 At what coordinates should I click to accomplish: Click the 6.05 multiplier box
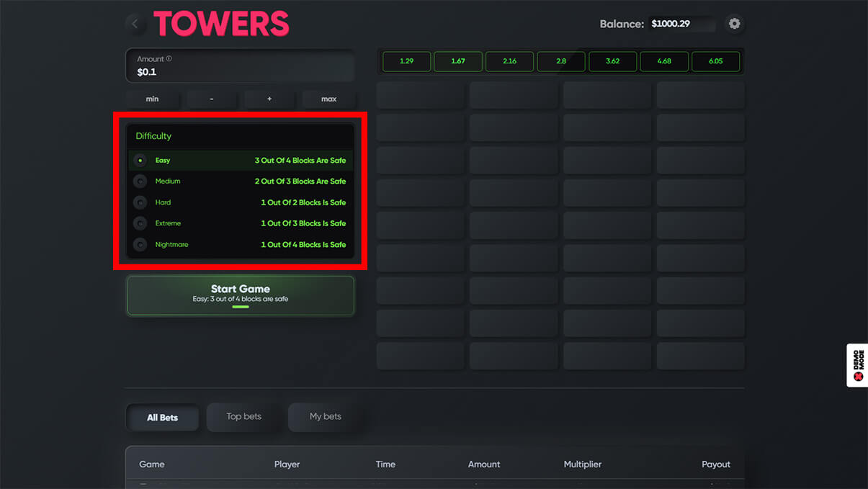(x=715, y=61)
